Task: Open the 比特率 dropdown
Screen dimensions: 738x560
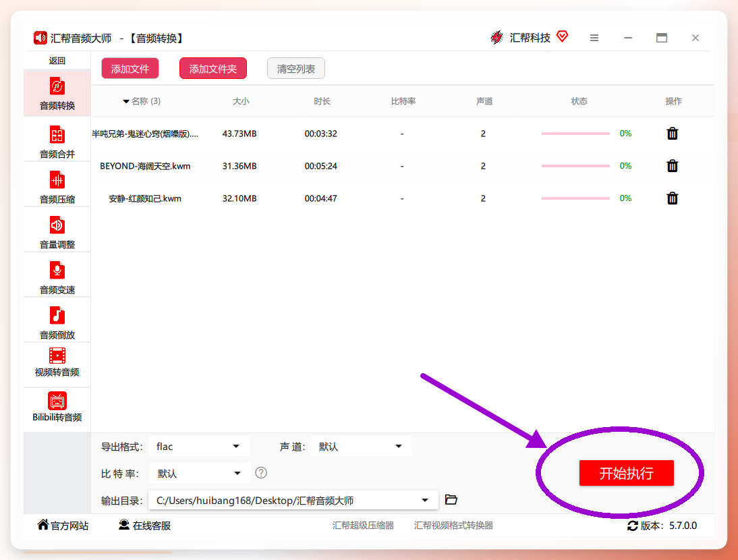Action: coord(199,473)
